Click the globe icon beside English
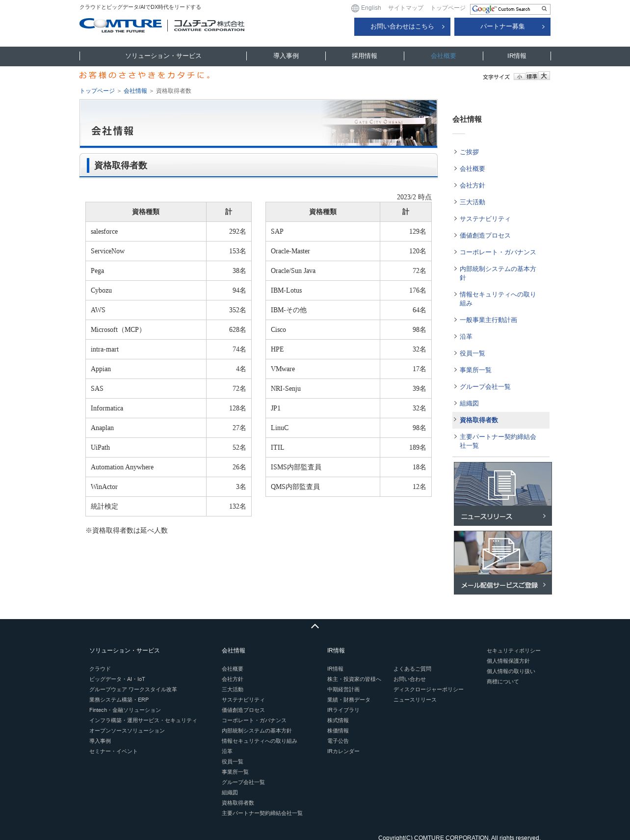This screenshot has width=630, height=840. (x=355, y=8)
